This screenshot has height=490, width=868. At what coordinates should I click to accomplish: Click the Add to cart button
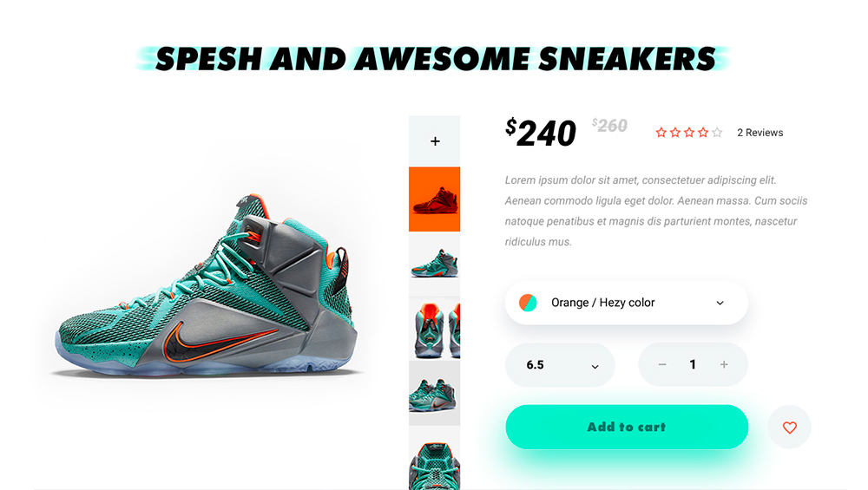coord(627,427)
